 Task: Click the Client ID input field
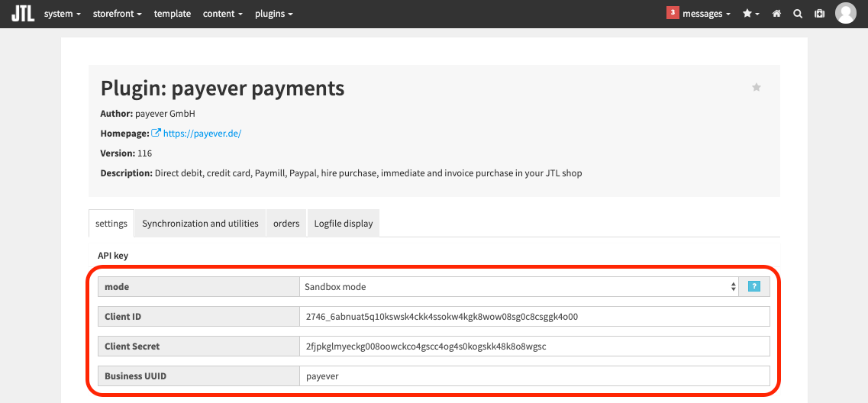point(534,317)
